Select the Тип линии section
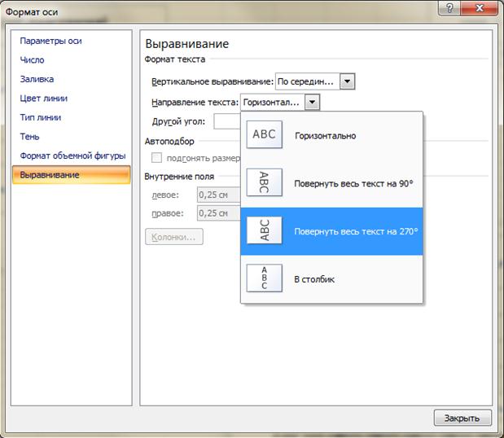504x438 pixels. point(41,117)
